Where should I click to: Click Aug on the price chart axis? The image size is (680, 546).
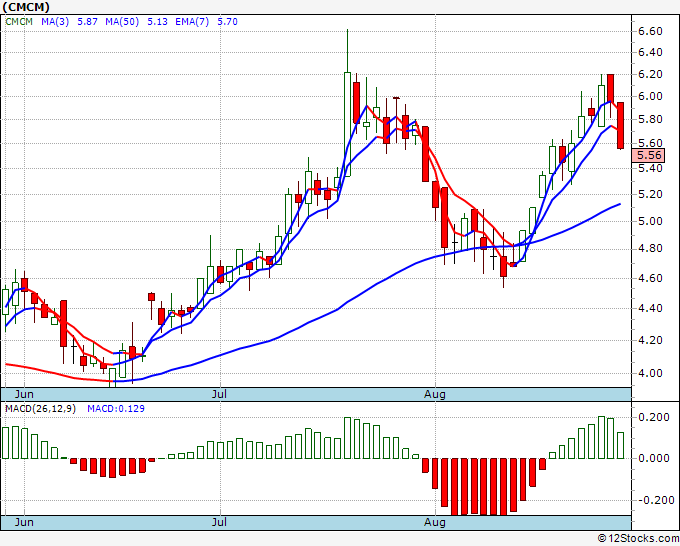(x=435, y=394)
